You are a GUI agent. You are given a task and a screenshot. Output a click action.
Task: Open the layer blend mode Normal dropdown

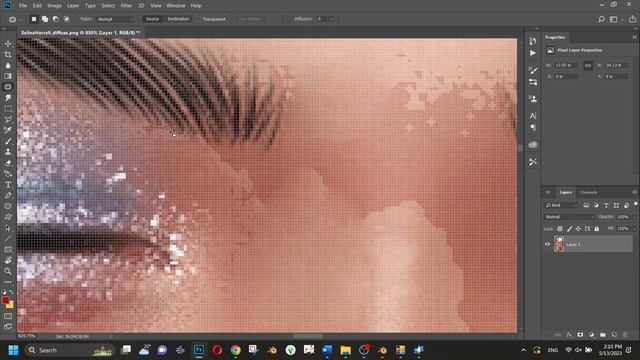click(x=569, y=217)
